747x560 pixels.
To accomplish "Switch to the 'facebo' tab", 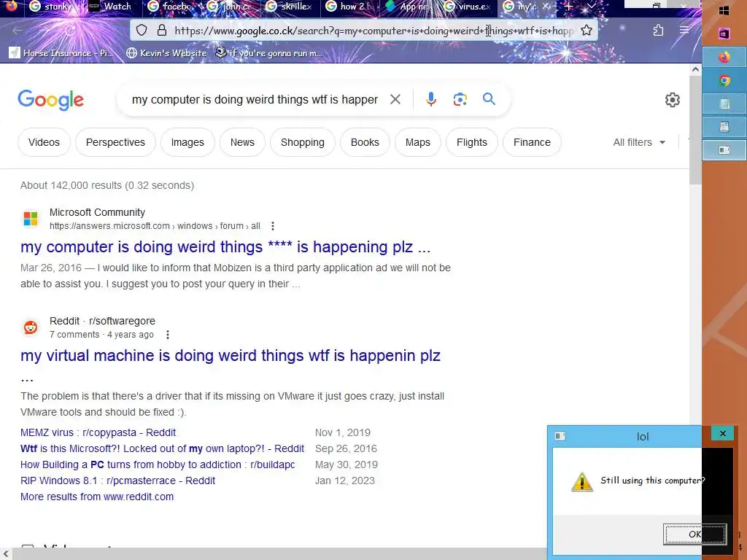I will [170, 7].
